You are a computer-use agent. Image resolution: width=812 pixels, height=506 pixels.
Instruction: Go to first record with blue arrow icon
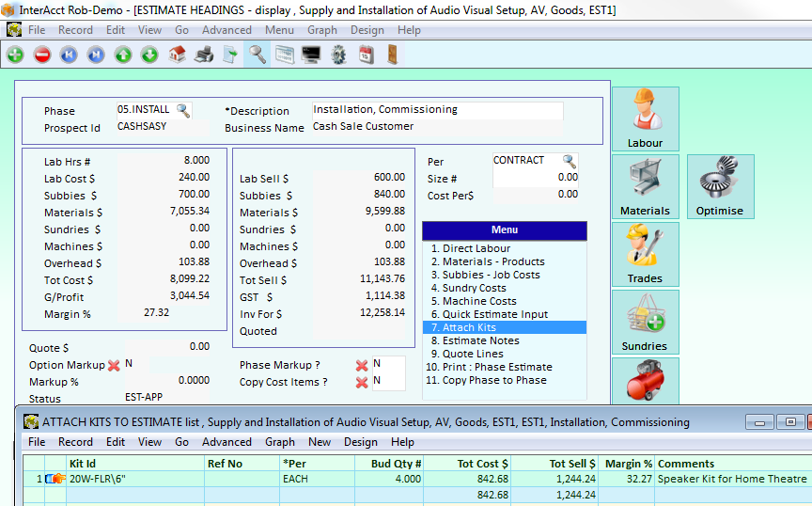[69, 55]
